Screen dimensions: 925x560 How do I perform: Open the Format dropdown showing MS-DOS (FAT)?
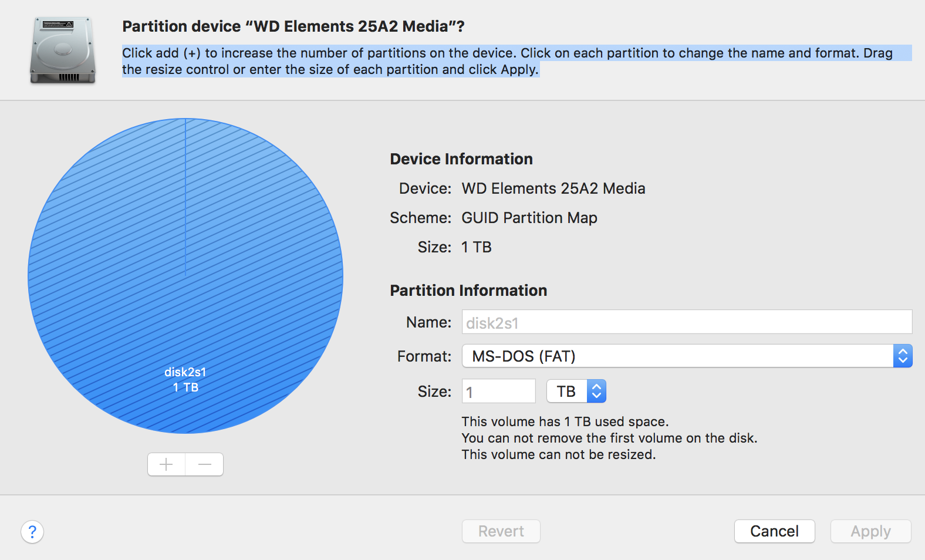pos(687,356)
